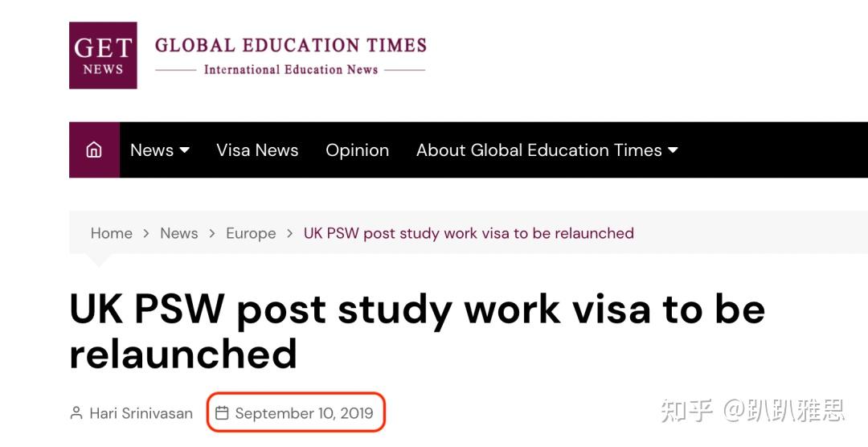Open author Hari Srinivasan's page
868x447 pixels.
141,413
